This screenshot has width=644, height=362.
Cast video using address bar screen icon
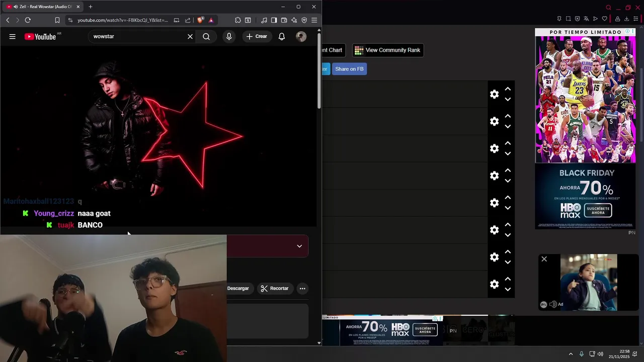point(177,20)
